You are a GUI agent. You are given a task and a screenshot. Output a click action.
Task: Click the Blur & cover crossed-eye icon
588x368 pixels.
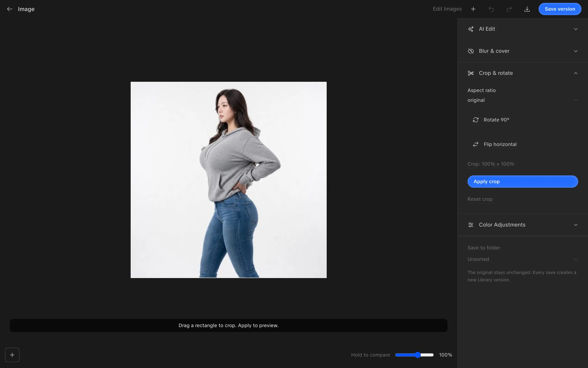point(471,51)
